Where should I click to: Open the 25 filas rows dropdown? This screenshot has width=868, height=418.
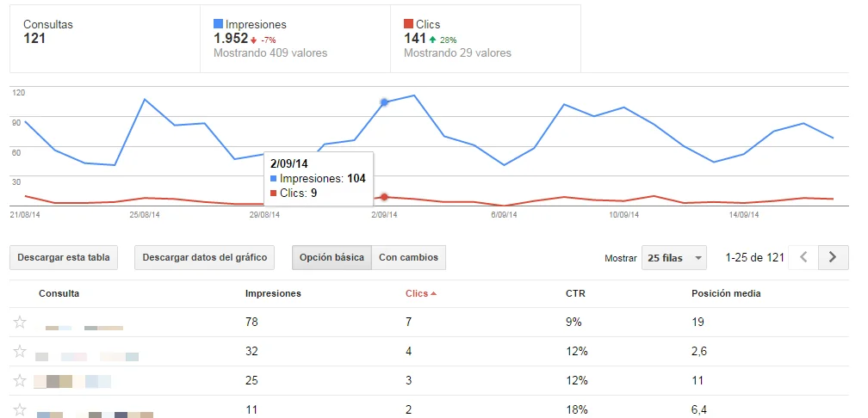(x=673, y=257)
